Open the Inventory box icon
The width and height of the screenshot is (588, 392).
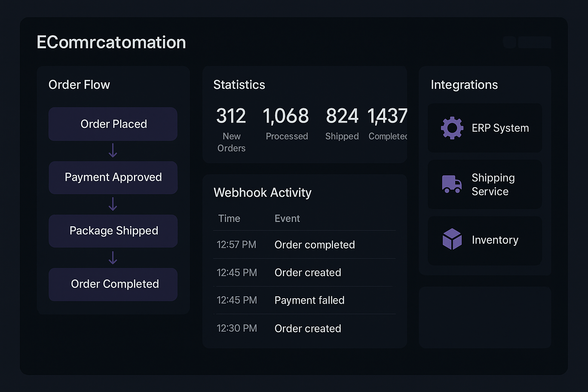[x=452, y=239]
